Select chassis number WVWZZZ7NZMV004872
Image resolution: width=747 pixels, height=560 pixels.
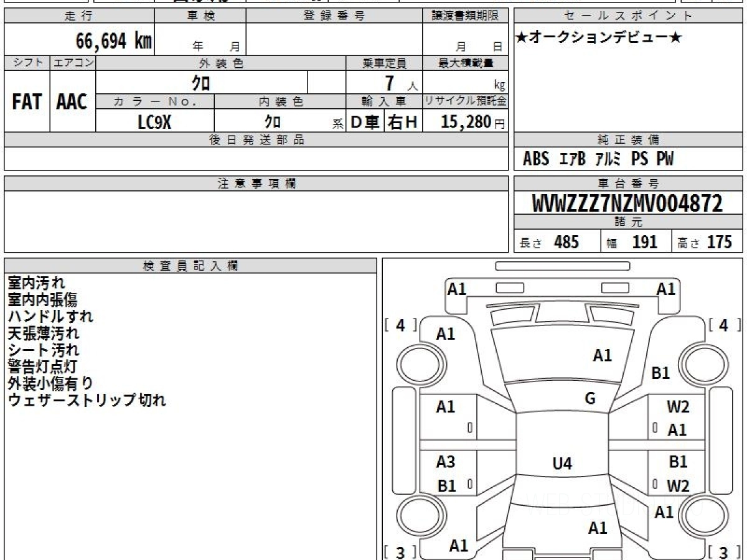628,203
